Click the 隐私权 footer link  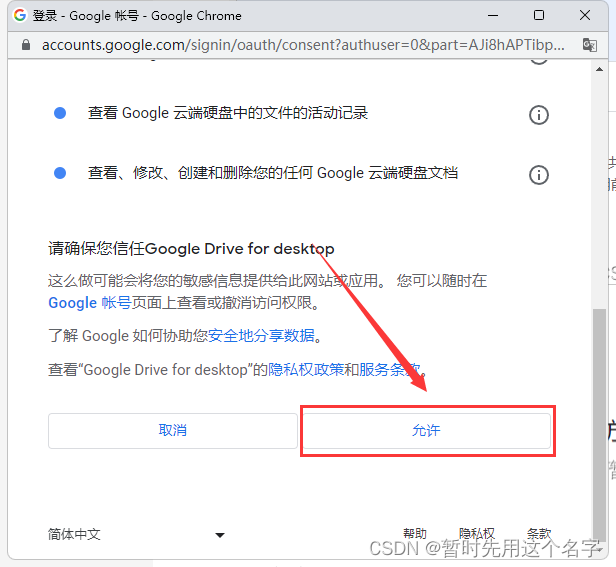pos(477,534)
